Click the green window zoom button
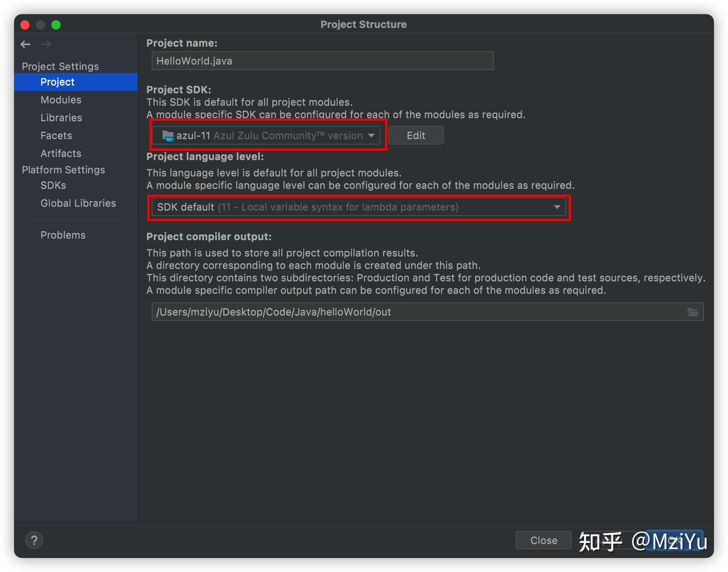This screenshot has height=572, width=728. pos(56,25)
